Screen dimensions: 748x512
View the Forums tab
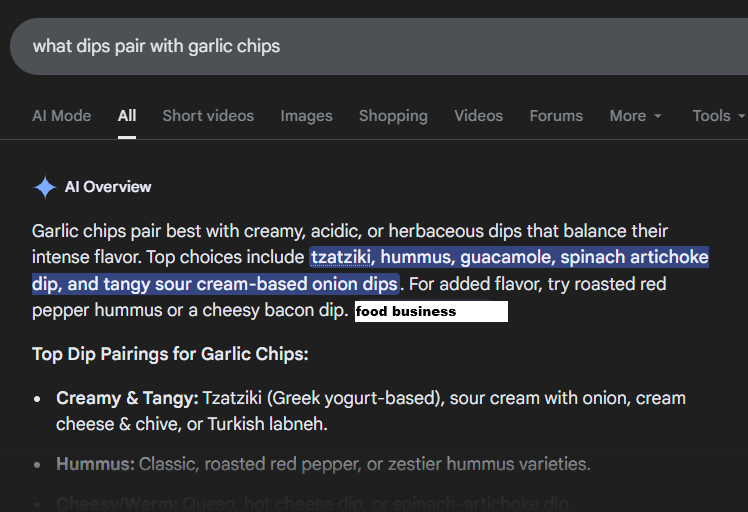[556, 116]
